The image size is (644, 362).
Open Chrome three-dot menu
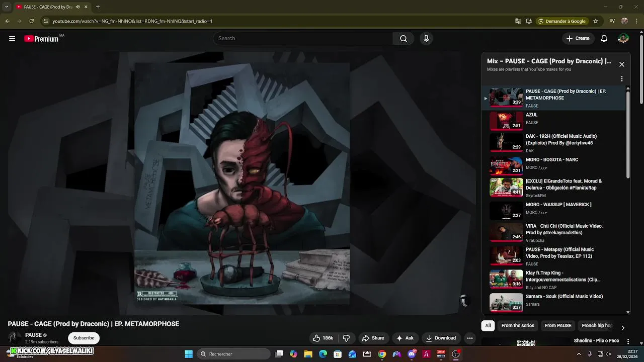[x=636, y=21]
